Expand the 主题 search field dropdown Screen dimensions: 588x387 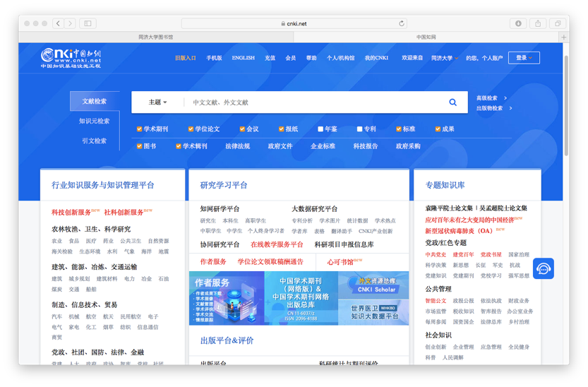[x=157, y=102]
